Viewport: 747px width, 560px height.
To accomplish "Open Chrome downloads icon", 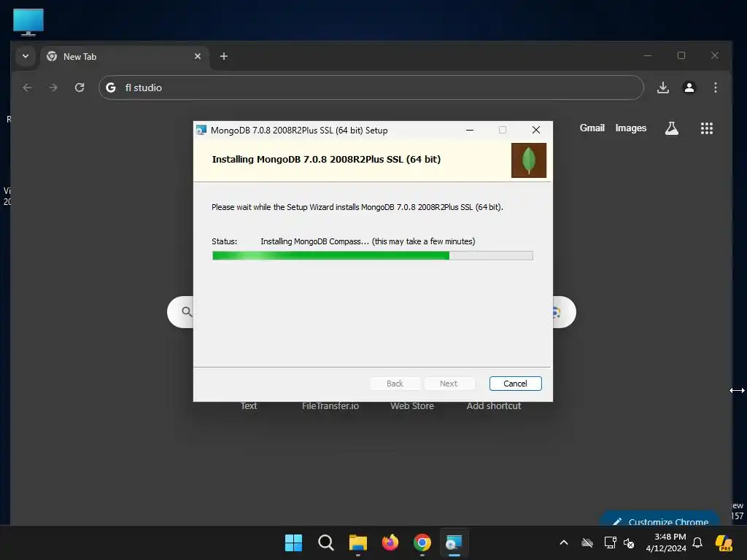I will coord(663,87).
